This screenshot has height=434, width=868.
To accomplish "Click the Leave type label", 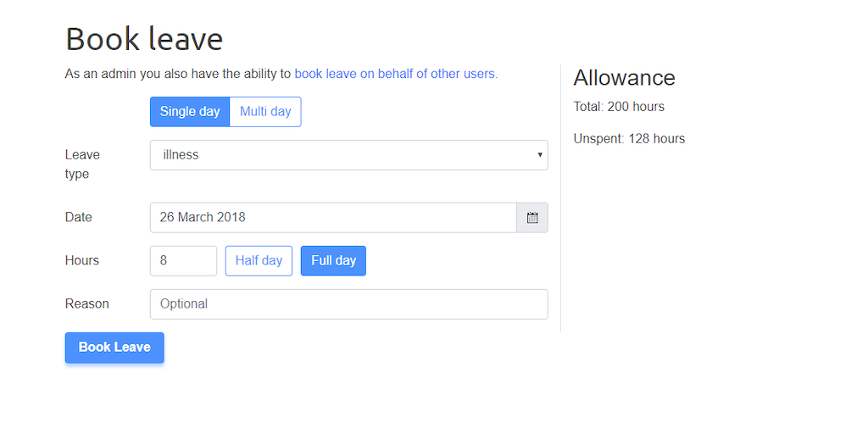I will [82, 164].
